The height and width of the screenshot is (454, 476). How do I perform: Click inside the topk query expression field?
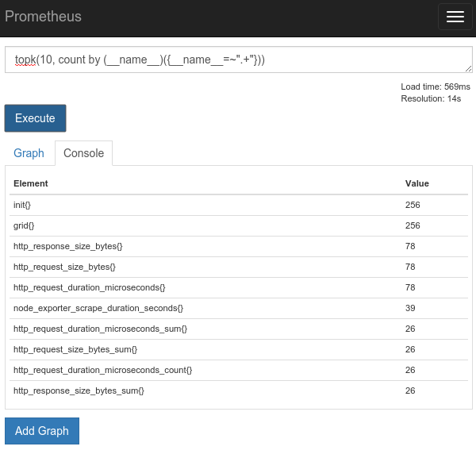(239, 60)
